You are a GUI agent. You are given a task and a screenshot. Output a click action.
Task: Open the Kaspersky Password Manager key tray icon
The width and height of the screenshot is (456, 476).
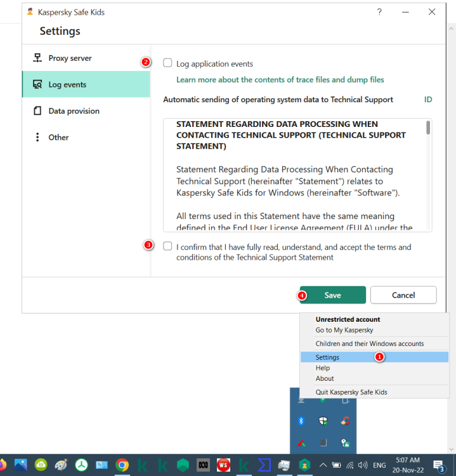coord(345,443)
